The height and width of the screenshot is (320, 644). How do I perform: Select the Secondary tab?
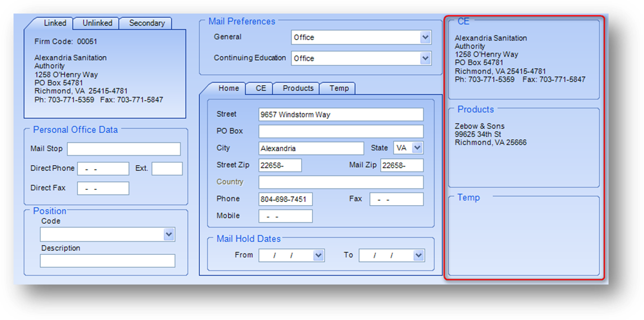pos(146,23)
